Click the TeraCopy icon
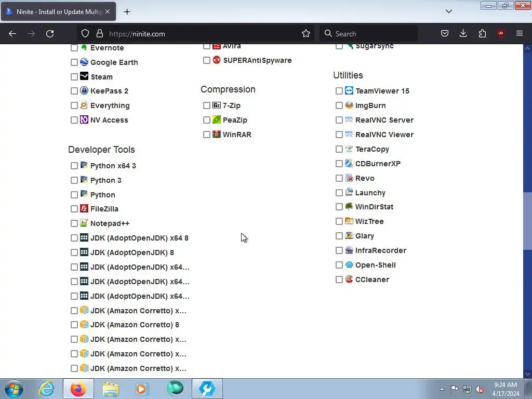 349,149
